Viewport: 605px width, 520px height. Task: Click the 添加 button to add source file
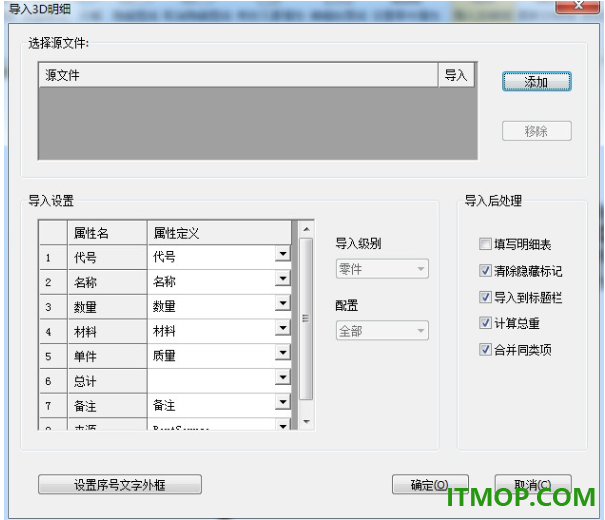(x=536, y=81)
